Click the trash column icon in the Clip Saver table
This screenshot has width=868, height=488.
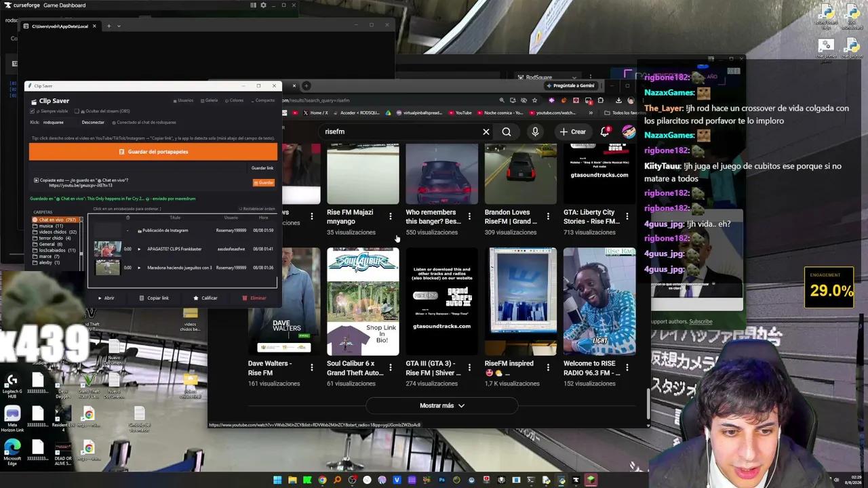(x=127, y=218)
